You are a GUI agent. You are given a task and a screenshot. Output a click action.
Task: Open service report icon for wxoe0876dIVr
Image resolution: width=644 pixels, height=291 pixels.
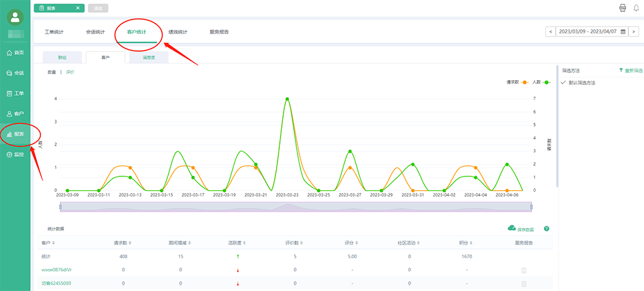click(524, 270)
